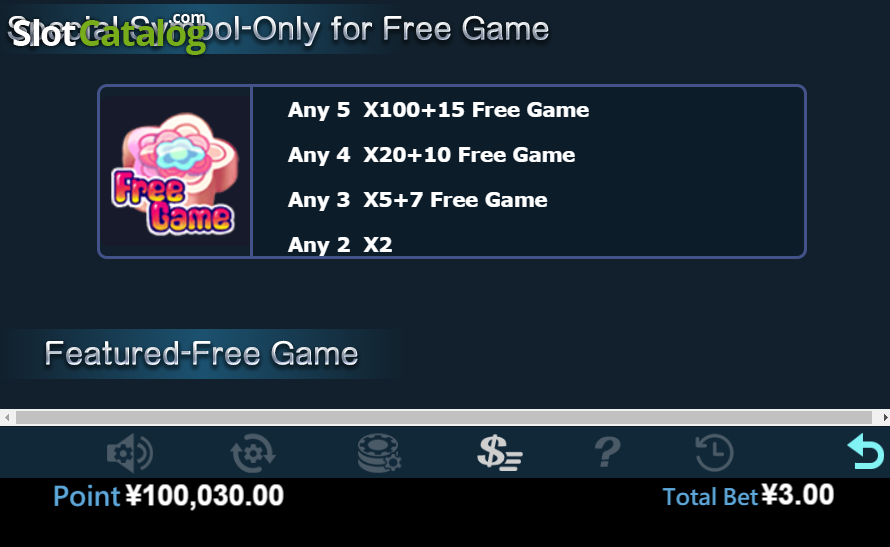Screen dimensions: 890x547
Task: Open the help question mark icon
Action: click(x=607, y=452)
